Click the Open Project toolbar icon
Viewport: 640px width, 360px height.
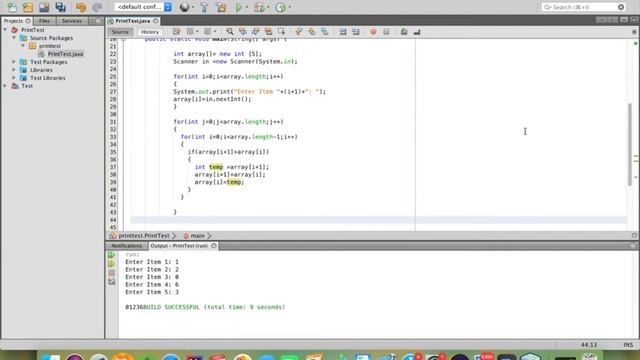[x=44, y=7]
